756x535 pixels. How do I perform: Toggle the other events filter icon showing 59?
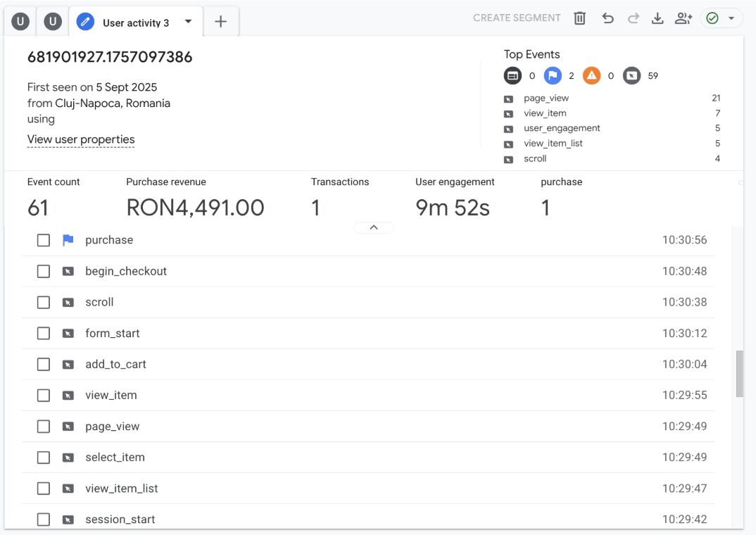pyautogui.click(x=631, y=75)
